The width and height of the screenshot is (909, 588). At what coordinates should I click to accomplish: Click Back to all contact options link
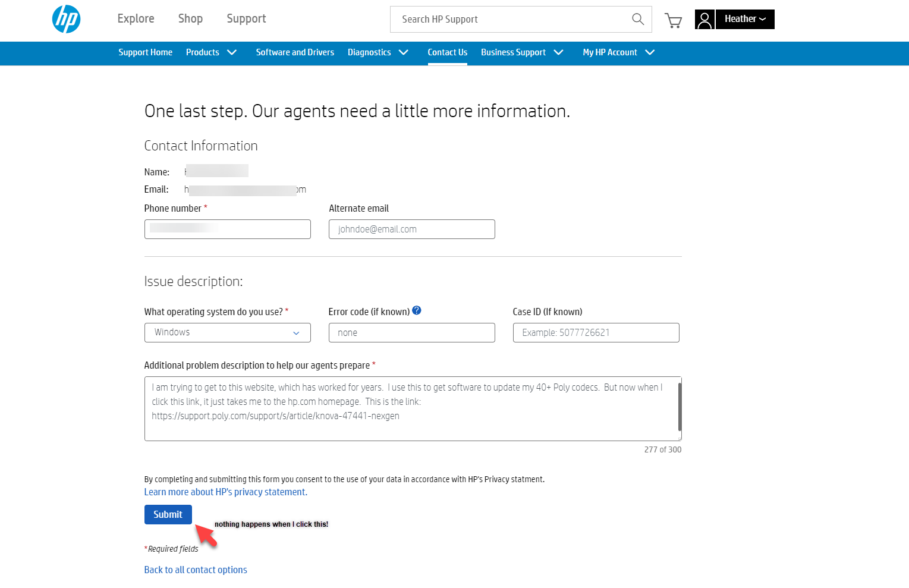click(x=196, y=570)
